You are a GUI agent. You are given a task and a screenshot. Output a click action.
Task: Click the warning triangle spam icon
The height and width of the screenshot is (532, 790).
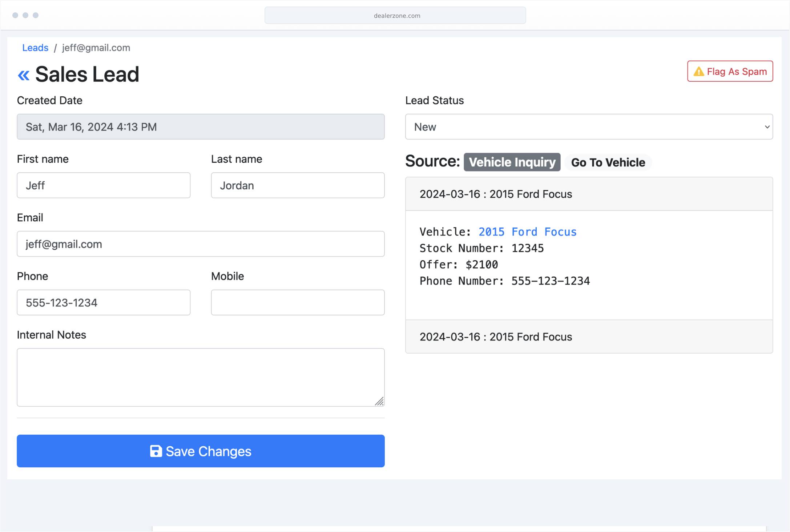point(698,72)
